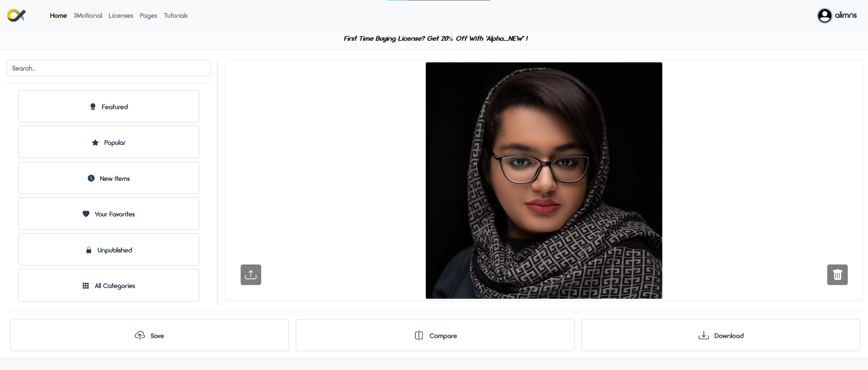Open the Unpublished items
This screenshot has height=370, width=868.
(x=109, y=250)
